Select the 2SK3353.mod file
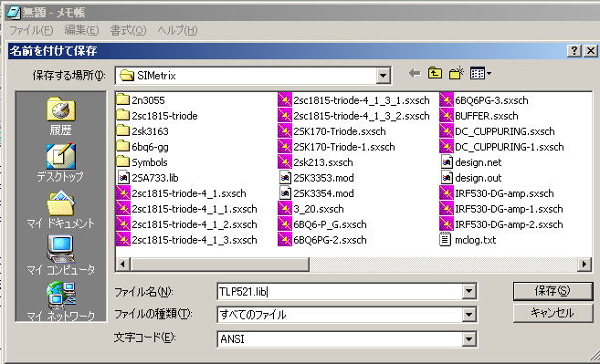Image resolution: width=600 pixels, height=364 pixels. coord(316,178)
